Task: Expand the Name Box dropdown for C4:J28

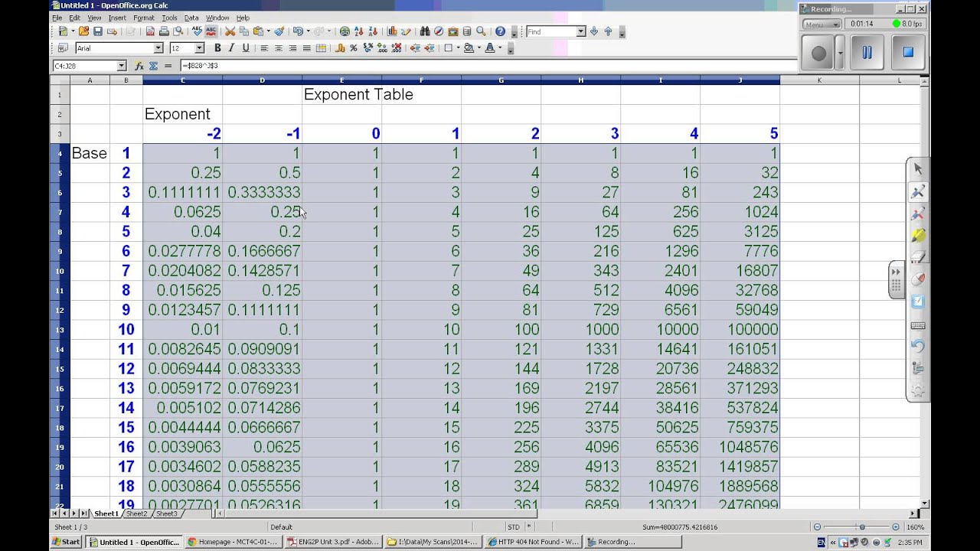Action: tap(122, 66)
